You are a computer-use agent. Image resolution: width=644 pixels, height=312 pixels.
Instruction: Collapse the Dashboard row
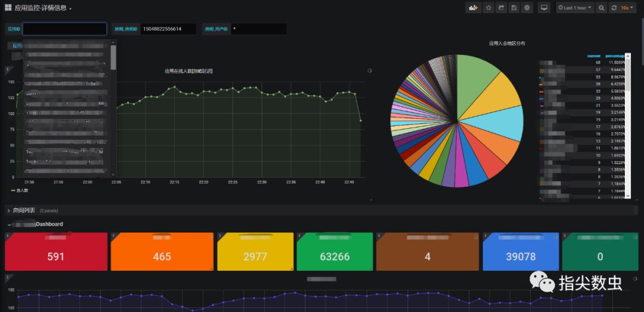click(x=9, y=224)
